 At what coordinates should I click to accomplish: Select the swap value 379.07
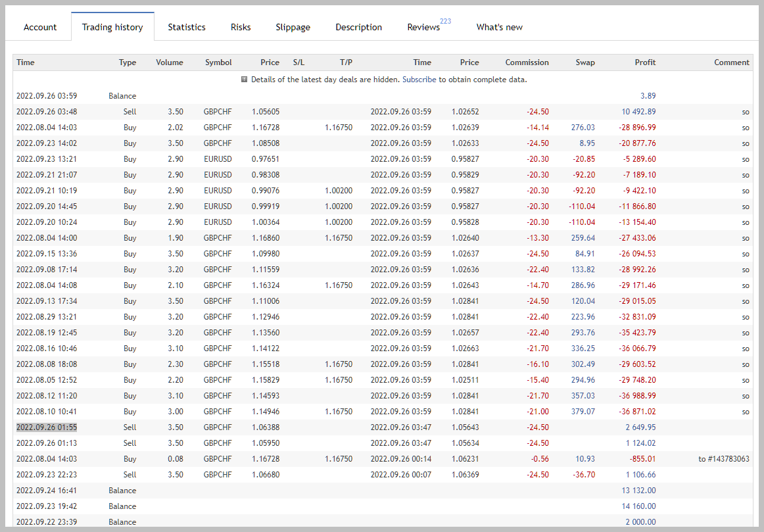(x=583, y=412)
